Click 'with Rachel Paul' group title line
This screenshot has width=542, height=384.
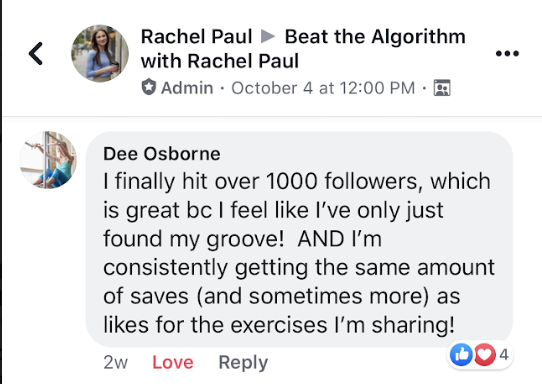[219, 61]
